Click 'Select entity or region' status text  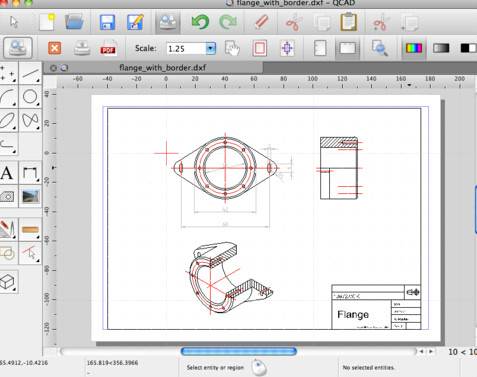[x=215, y=367]
